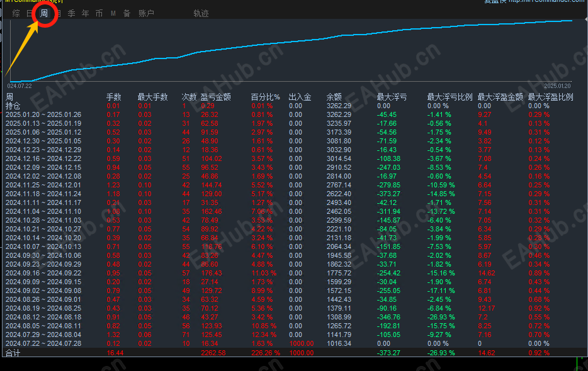The height and width of the screenshot is (371, 588).
Task: Click balance cell 1016.34
Action: coord(339,343)
